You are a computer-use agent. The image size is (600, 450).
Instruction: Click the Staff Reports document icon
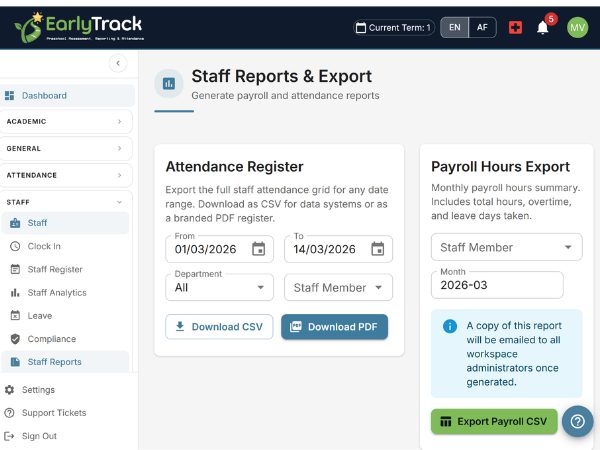pos(15,362)
